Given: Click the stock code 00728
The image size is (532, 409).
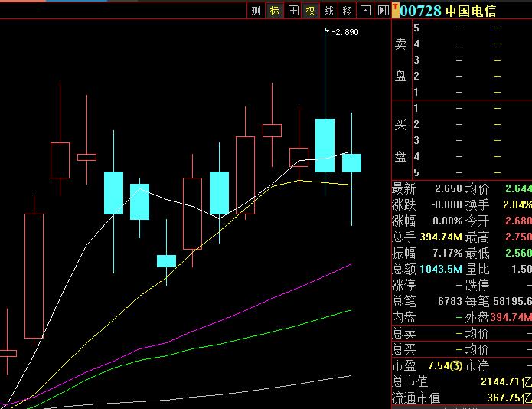Looking at the screenshot, I should tap(420, 11).
